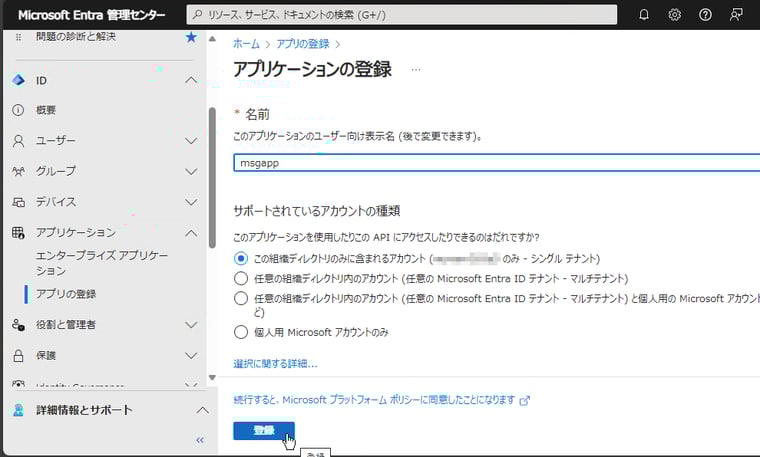Focus the top resource search box
The width and height of the screenshot is (760, 457).
401,15
